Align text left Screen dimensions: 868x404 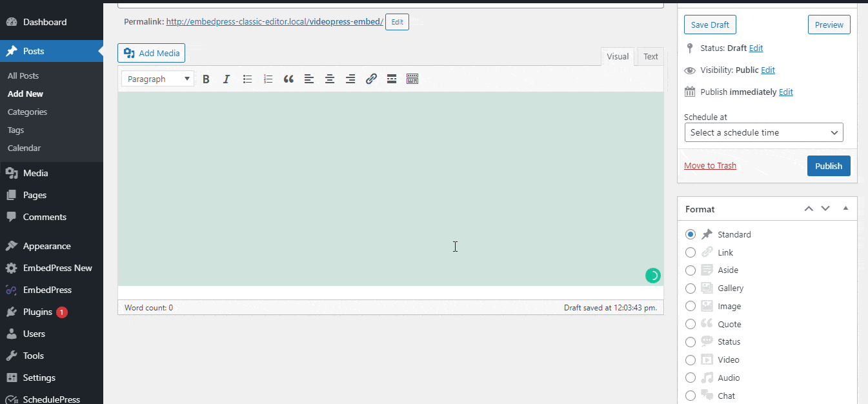coord(309,79)
